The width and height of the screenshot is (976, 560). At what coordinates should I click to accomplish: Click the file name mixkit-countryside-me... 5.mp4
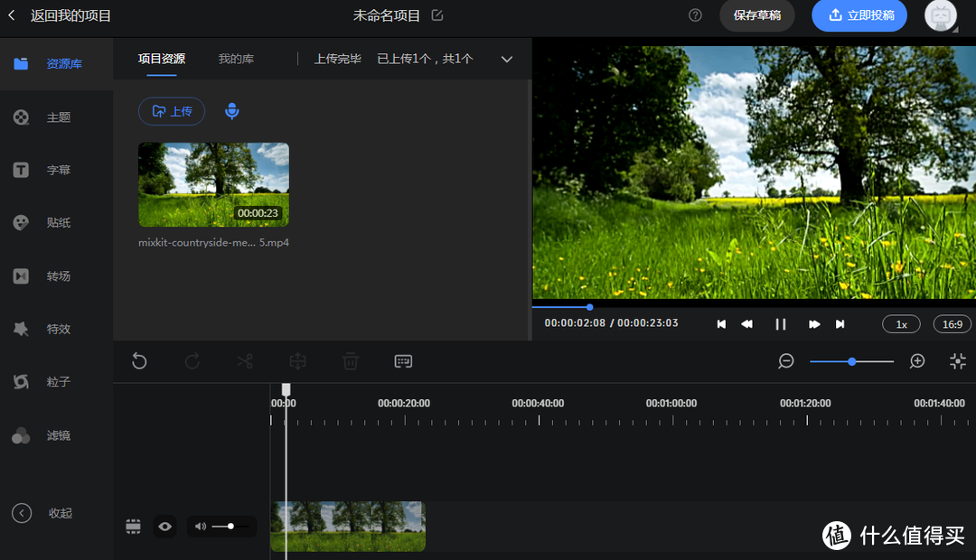[x=213, y=243]
